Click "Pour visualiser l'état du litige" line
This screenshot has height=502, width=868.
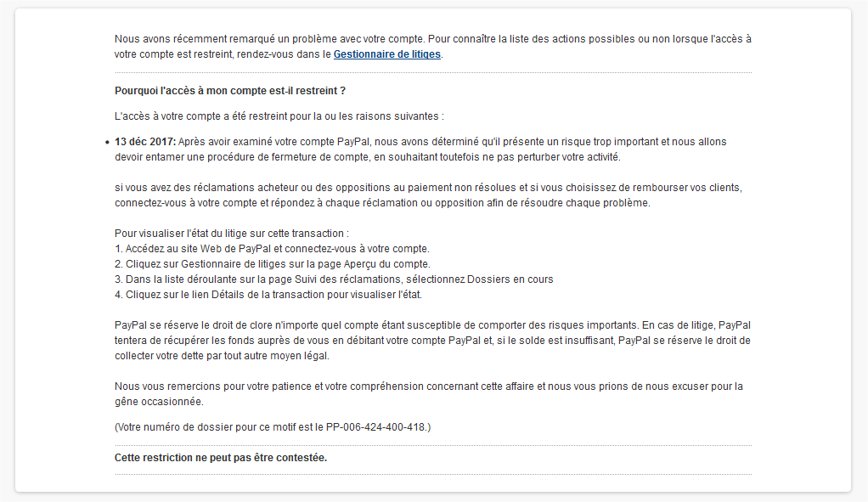[x=232, y=234]
